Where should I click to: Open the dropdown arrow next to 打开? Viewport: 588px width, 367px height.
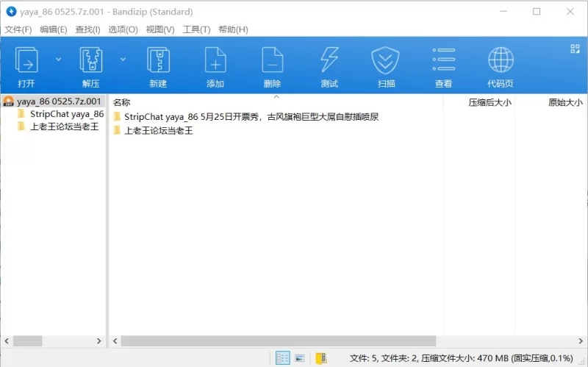pyautogui.click(x=59, y=60)
